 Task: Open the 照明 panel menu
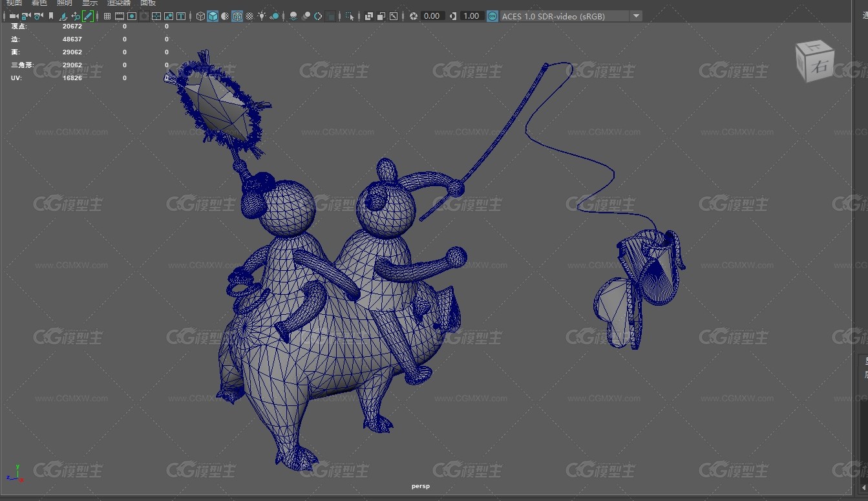click(65, 3)
